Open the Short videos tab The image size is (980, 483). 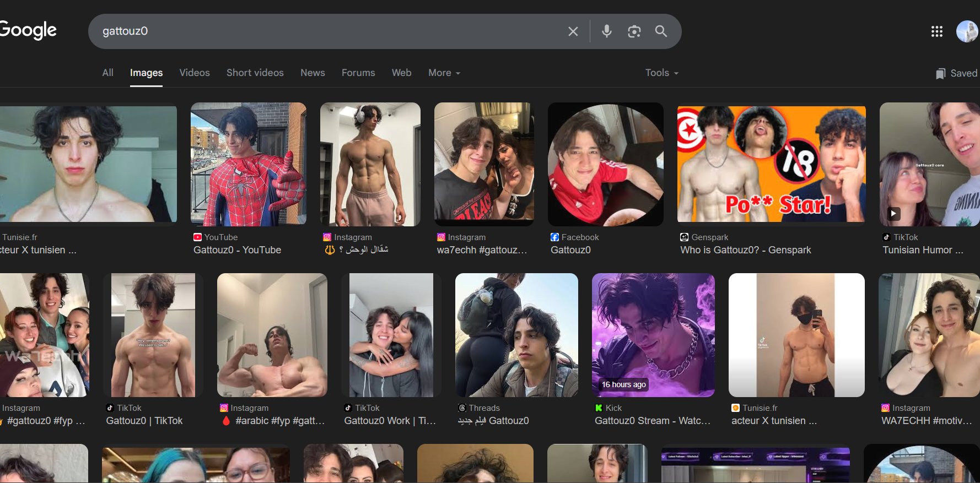255,73
